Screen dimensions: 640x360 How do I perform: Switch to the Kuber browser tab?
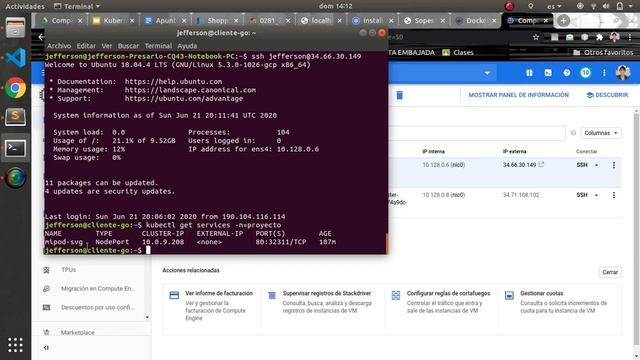(113, 20)
